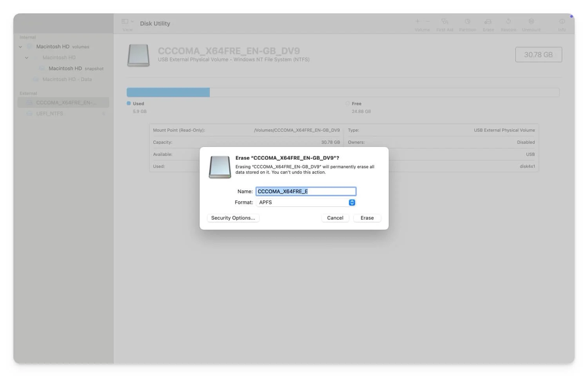Collapse the nested Macintosh HD container

pos(27,58)
